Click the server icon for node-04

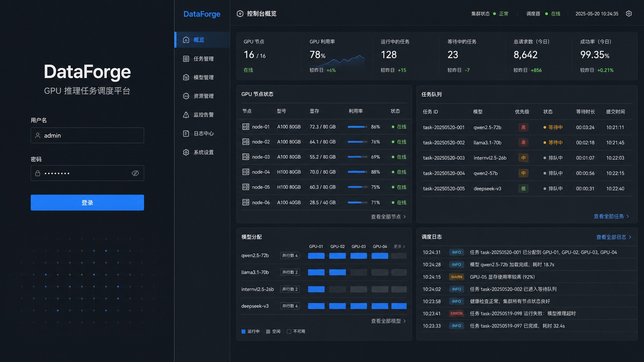point(245,172)
